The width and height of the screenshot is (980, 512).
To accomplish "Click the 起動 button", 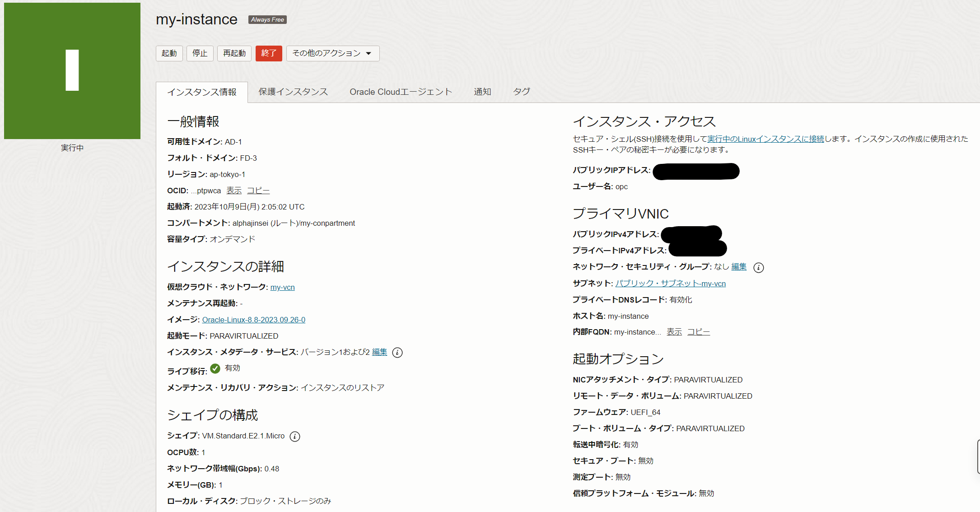I will click(169, 53).
